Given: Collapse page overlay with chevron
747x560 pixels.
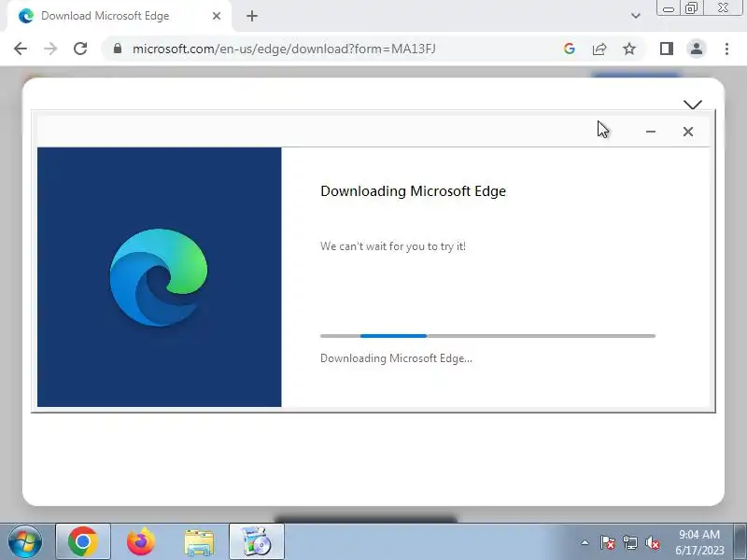Looking at the screenshot, I should [692, 105].
